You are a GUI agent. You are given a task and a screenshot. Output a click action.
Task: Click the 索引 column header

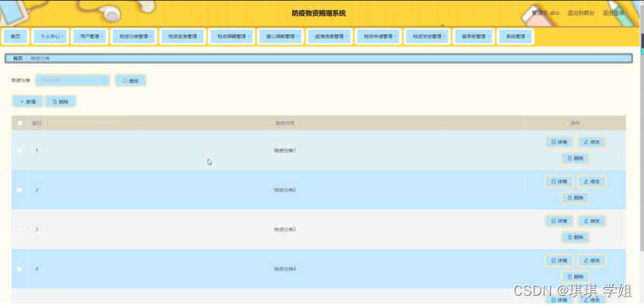(37, 123)
